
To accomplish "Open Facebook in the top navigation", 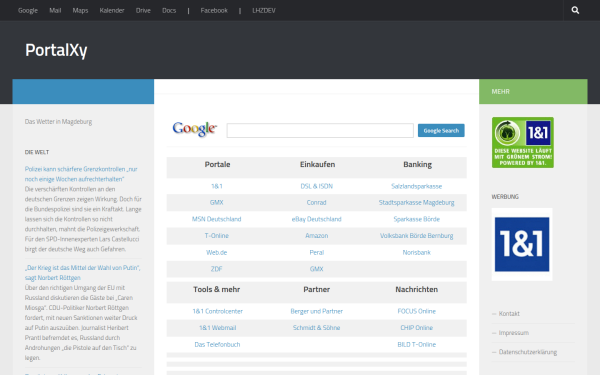I will [x=214, y=10].
